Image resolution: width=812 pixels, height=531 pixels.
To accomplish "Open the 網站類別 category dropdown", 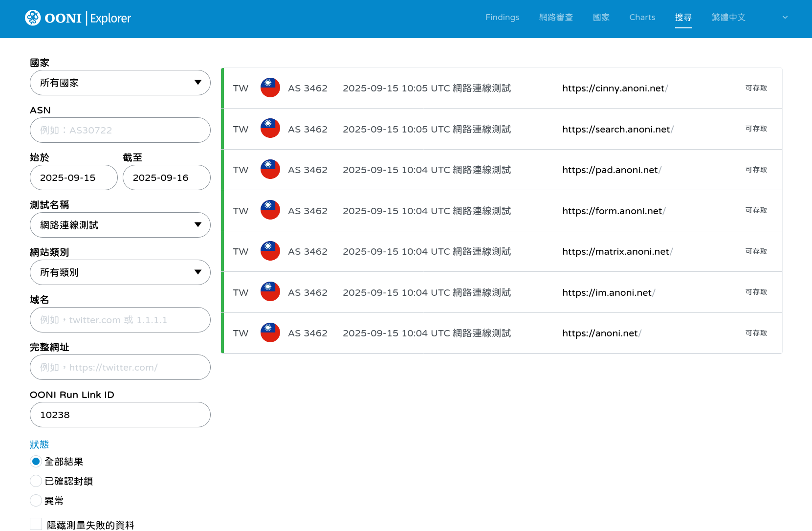I will [120, 272].
